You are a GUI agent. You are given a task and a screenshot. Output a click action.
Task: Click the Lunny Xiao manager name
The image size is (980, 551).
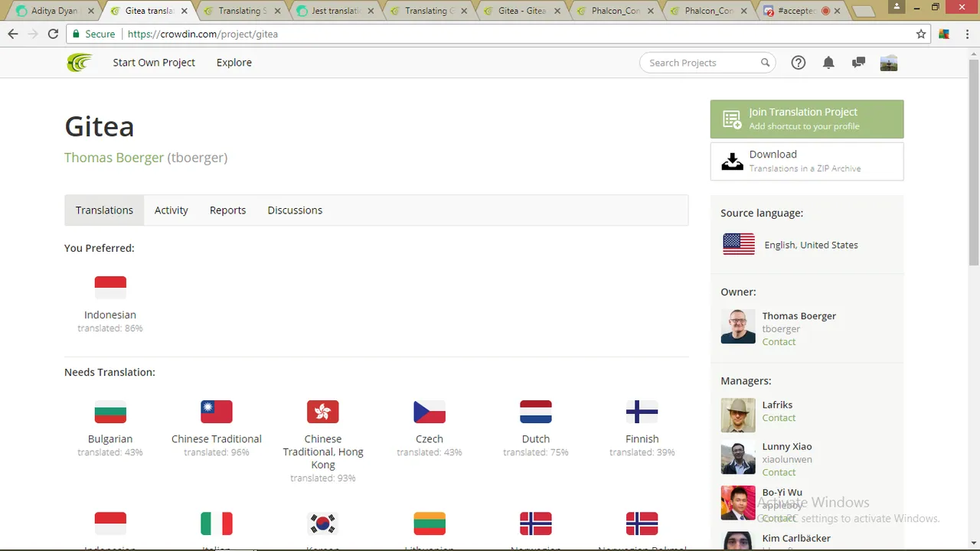[787, 446]
